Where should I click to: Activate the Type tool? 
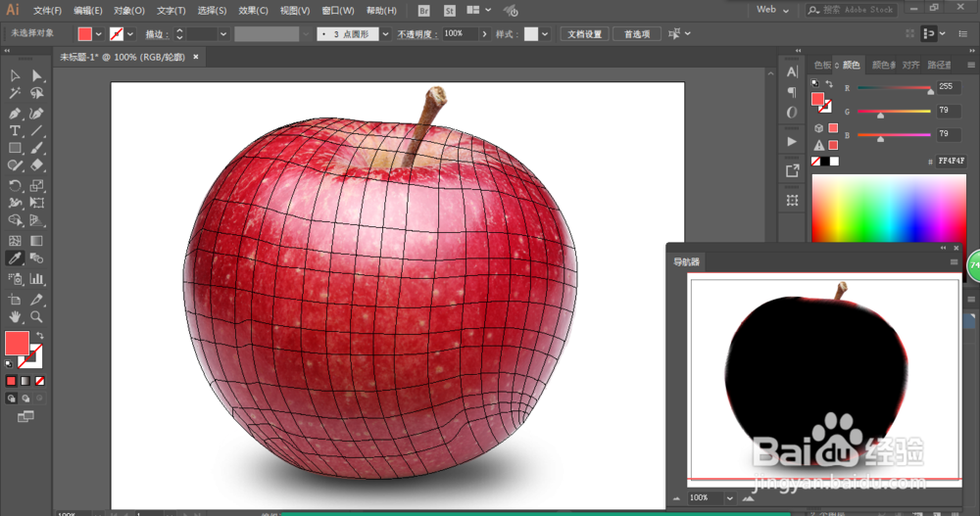[x=15, y=130]
